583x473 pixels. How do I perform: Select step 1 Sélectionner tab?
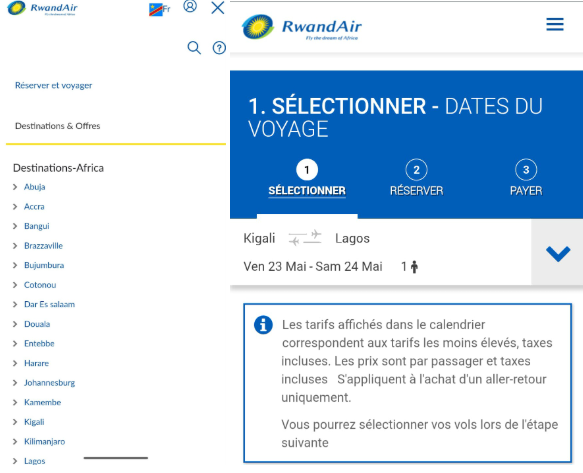(307, 178)
